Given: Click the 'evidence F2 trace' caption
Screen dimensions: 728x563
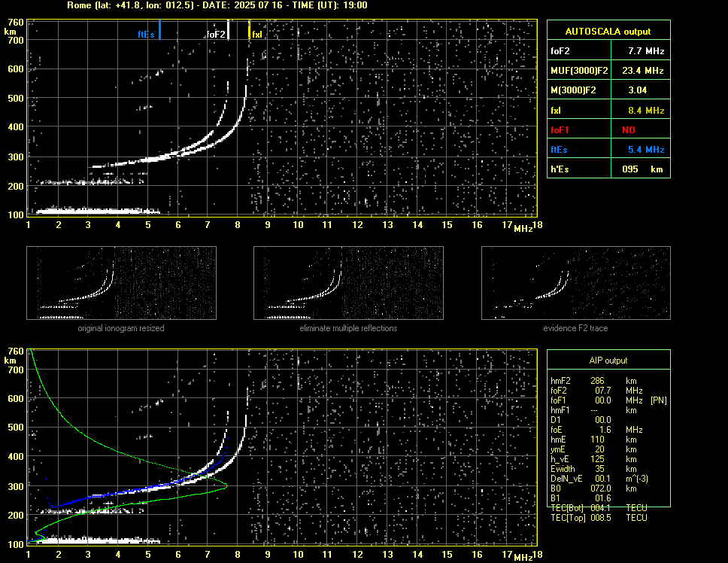Looking at the screenshot, I should point(576,328).
